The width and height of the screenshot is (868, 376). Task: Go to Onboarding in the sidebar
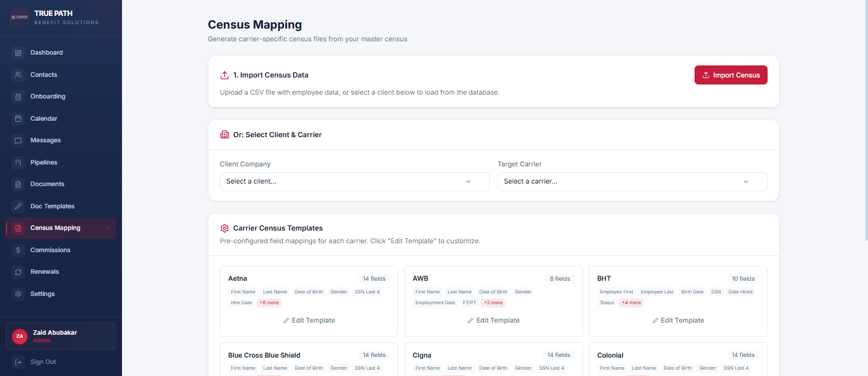coord(48,97)
